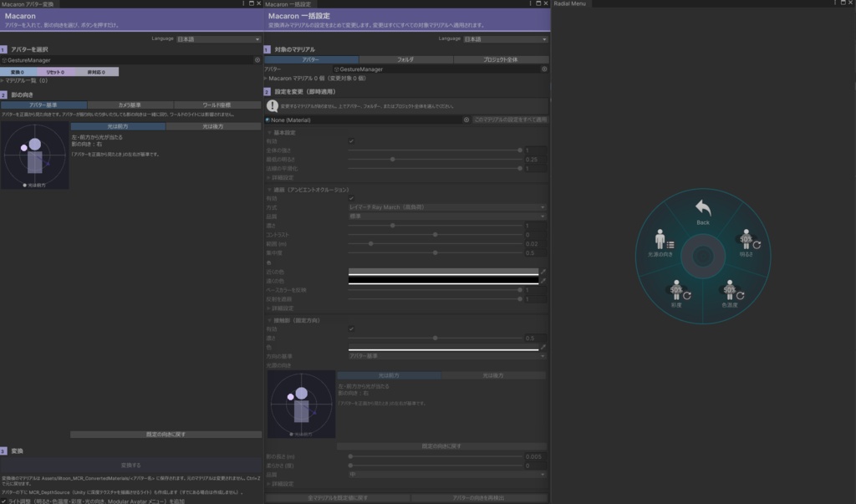Click the コントラスト slider handle
Viewport: 856px width, 504px height.
(435, 235)
